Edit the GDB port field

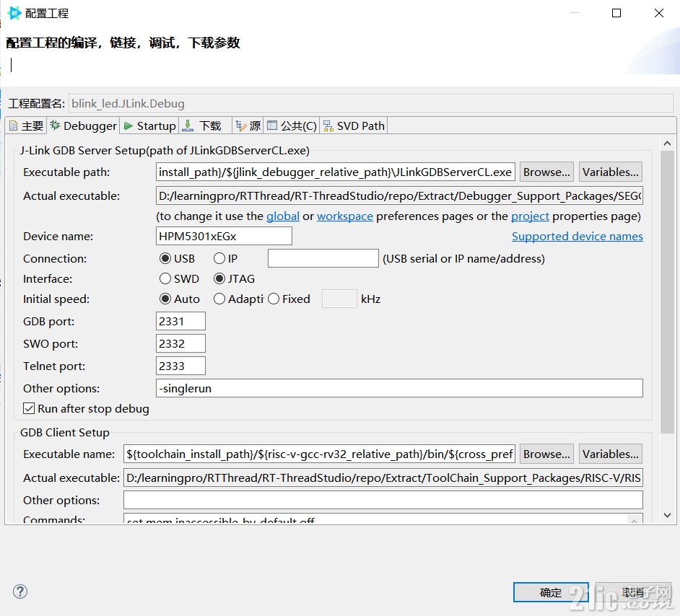point(180,322)
